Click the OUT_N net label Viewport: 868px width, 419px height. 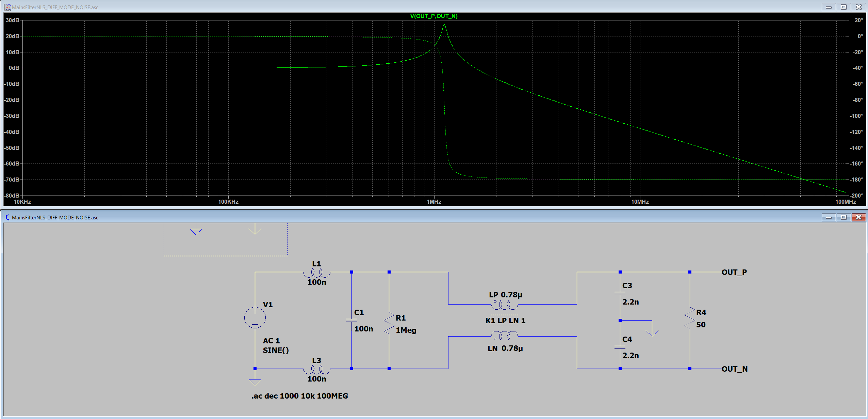(734, 369)
